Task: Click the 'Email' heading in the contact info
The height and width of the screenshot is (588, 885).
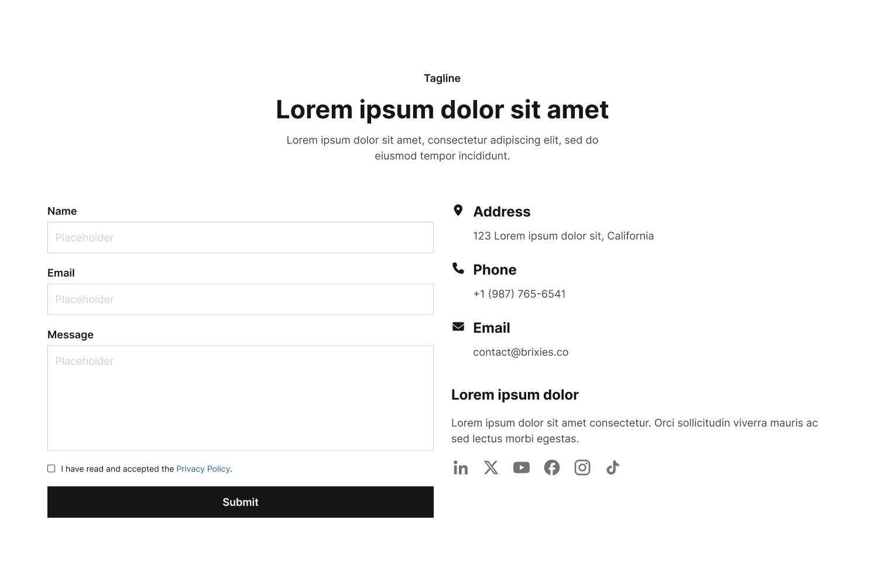Action: pos(492,328)
